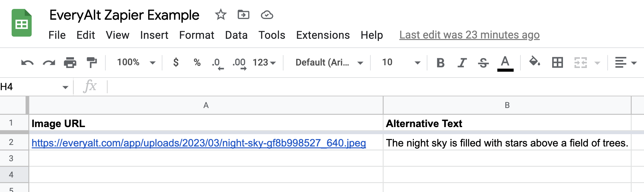Expand the Merge cells dropdown arrow
Image resolution: width=644 pixels, height=192 pixels.
[x=597, y=63]
